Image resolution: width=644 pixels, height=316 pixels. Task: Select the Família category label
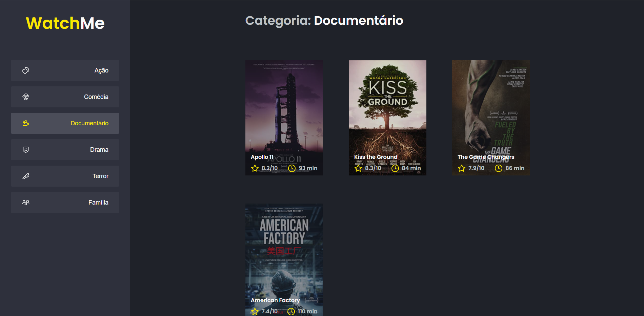coord(98,203)
